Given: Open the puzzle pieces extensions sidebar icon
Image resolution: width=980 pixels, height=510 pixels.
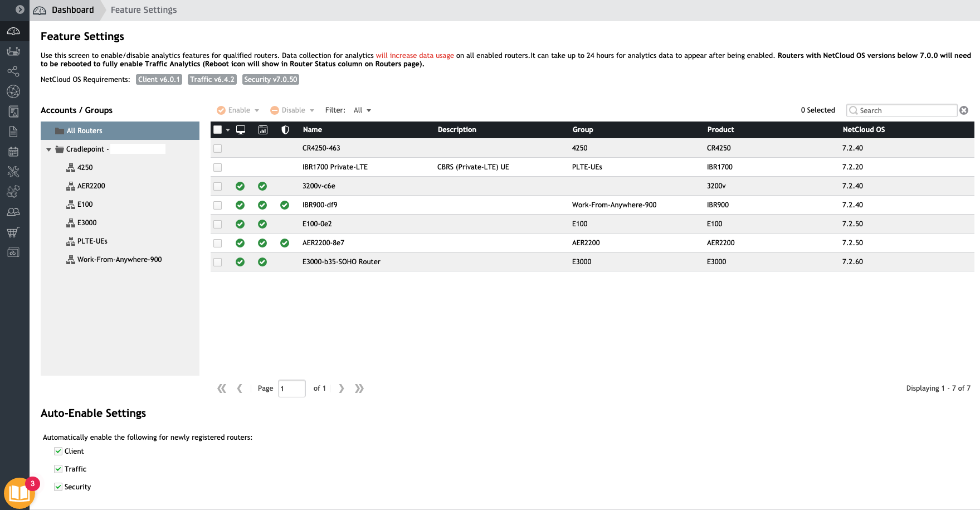Looking at the screenshot, I should point(13,192).
